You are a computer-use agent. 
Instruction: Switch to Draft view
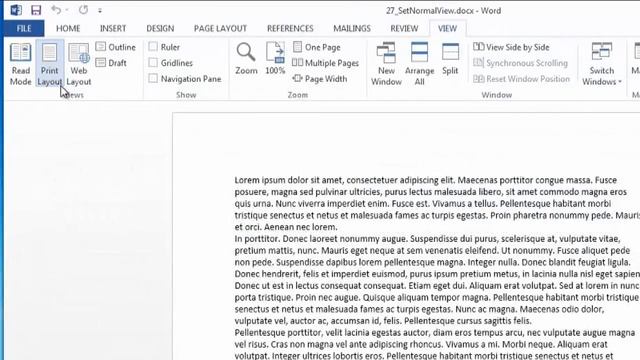[x=111, y=63]
